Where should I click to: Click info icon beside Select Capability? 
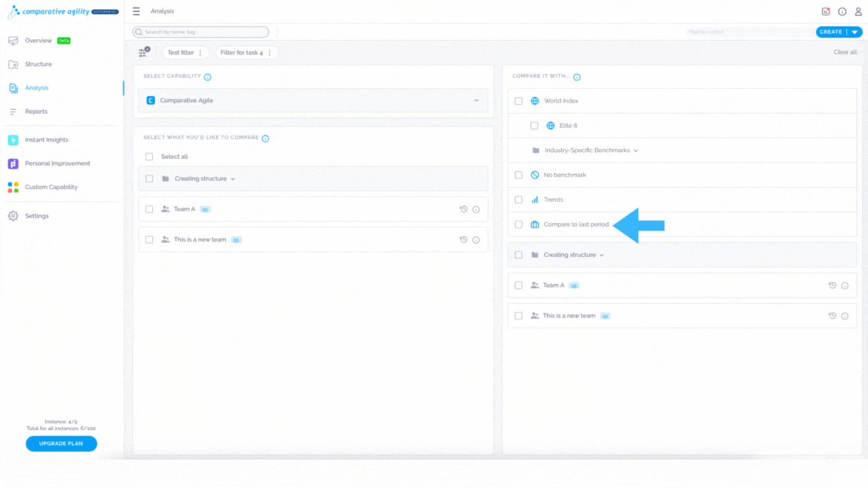(208, 77)
